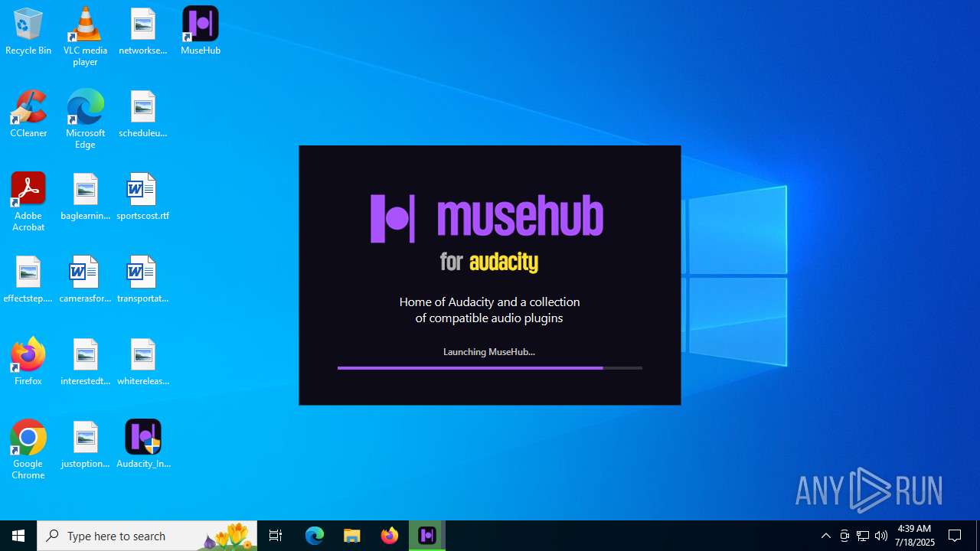Select the sportscost.rtf document
This screenshot has width=980, height=551.
[143, 197]
